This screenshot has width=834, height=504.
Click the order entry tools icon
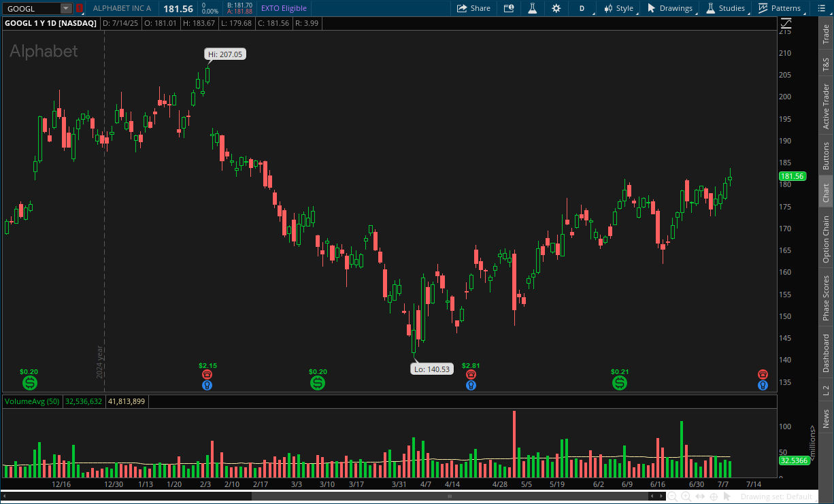(x=509, y=8)
